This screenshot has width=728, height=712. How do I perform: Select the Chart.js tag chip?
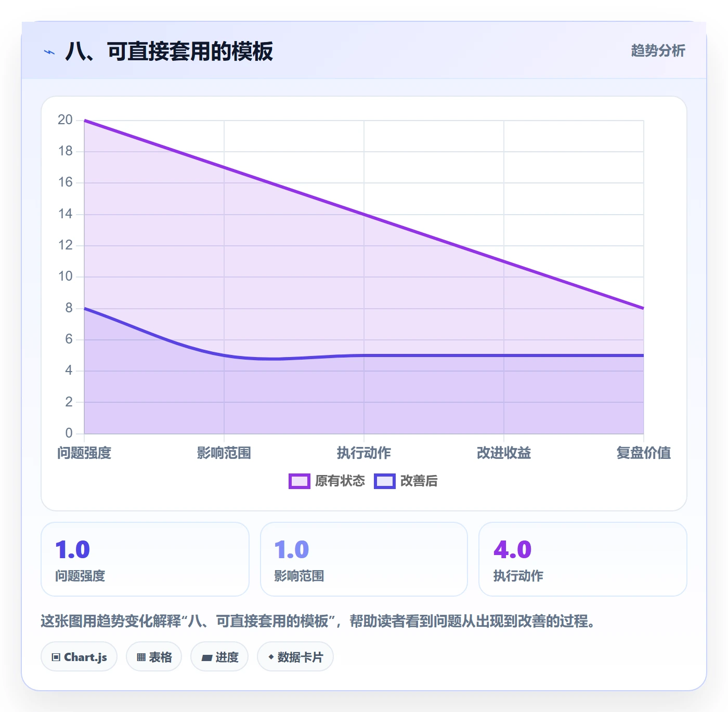point(79,657)
